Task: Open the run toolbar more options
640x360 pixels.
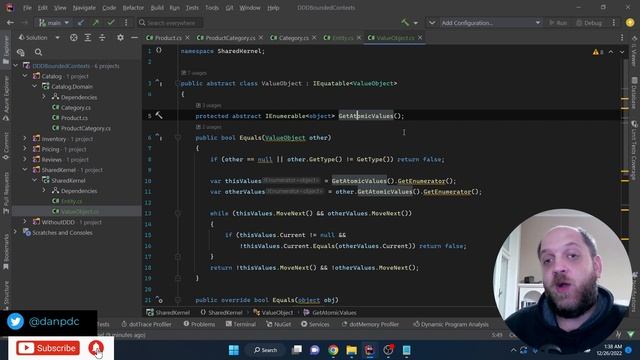Action: click(613, 23)
